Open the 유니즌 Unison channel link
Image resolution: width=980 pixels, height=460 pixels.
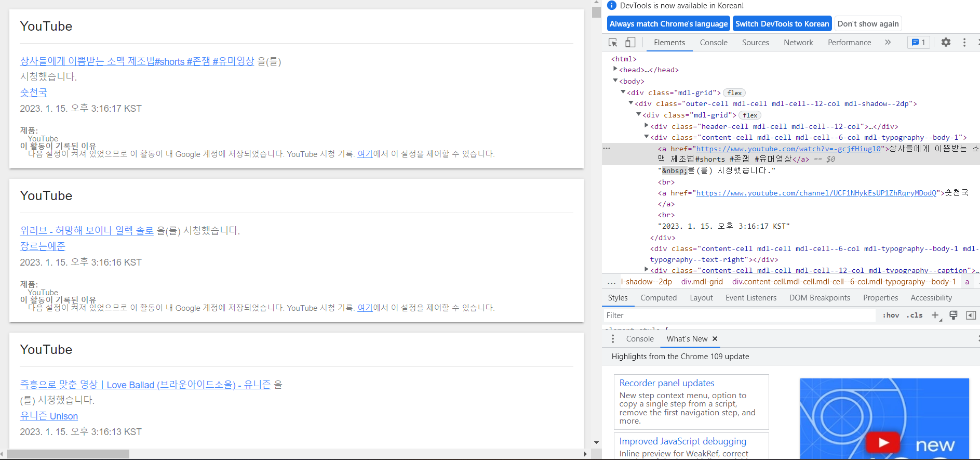(49, 416)
